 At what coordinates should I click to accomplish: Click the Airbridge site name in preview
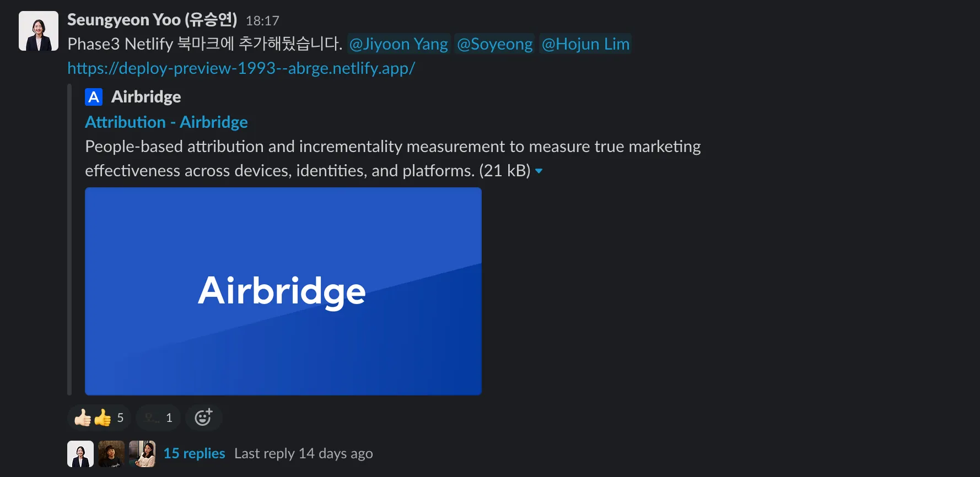pos(146,97)
